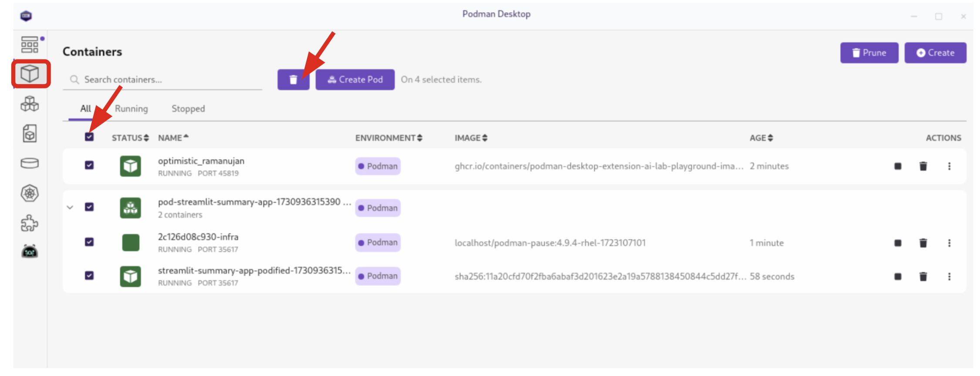Open the Images section in the sidebar
980x376 pixels.
click(30, 134)
